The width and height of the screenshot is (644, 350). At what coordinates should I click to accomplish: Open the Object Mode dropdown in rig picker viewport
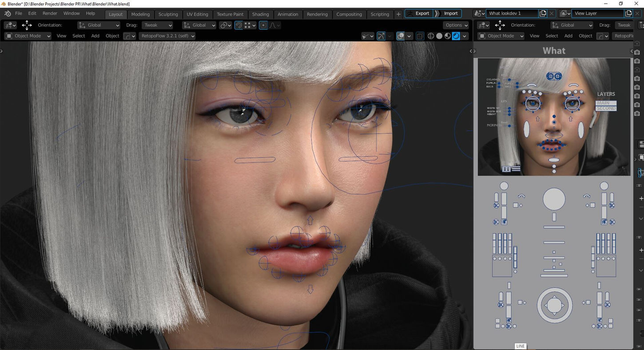[x=501, y=36]
